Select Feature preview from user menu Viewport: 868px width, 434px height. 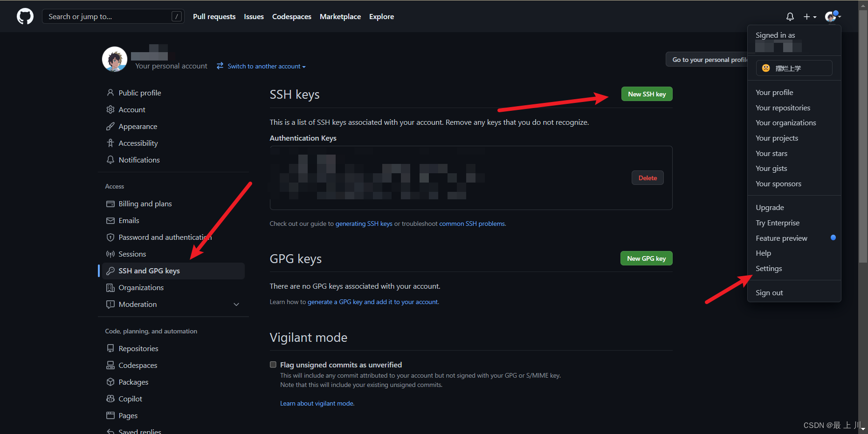tap(794, 238)
